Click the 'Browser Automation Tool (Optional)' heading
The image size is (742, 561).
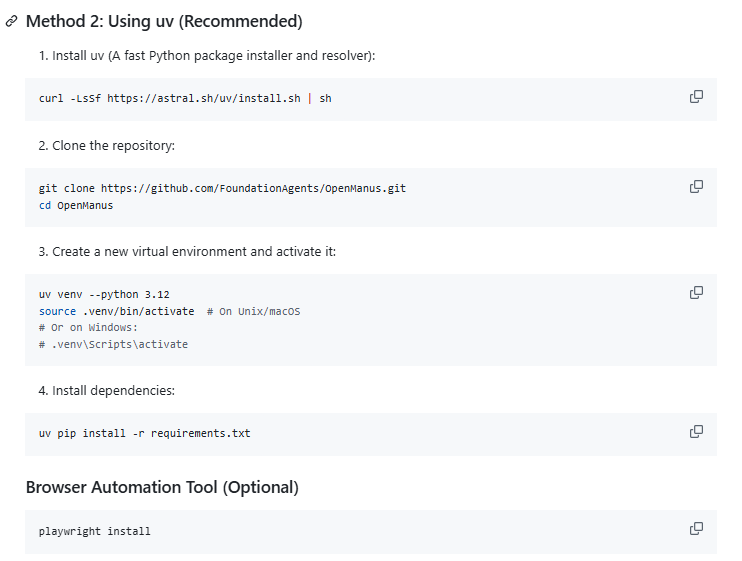coord(162,488)
